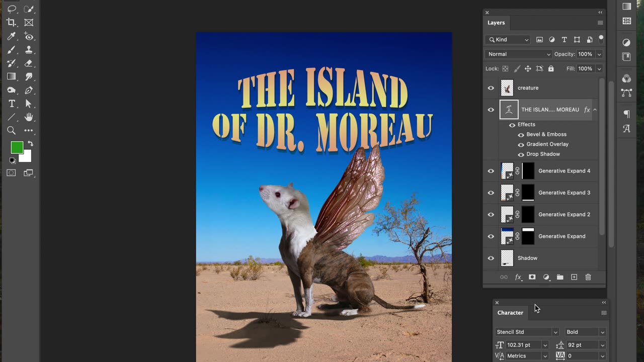Select the Quick Selection tool

pyautogui.click(x=29, y=9)
